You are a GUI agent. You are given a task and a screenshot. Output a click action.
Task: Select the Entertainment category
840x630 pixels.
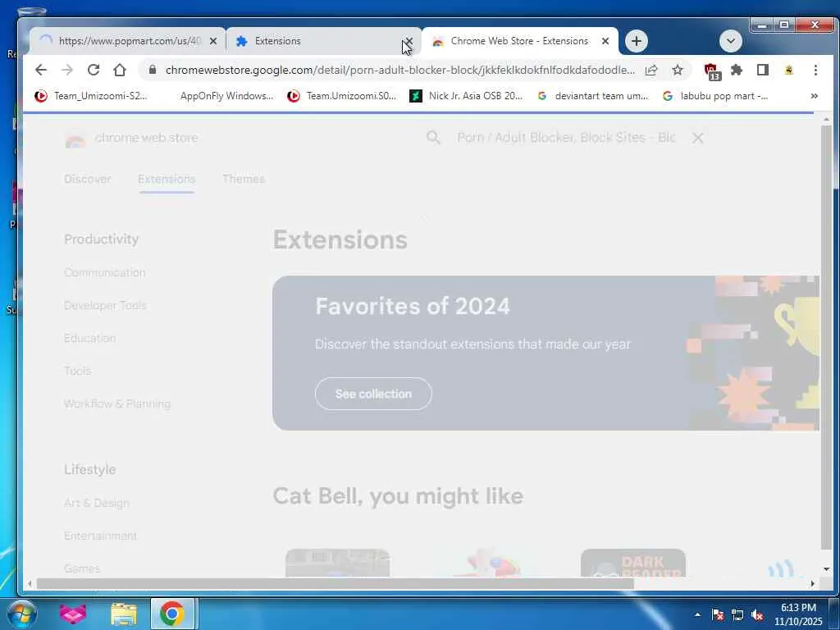pyautogui.click(x=100, y=536)
